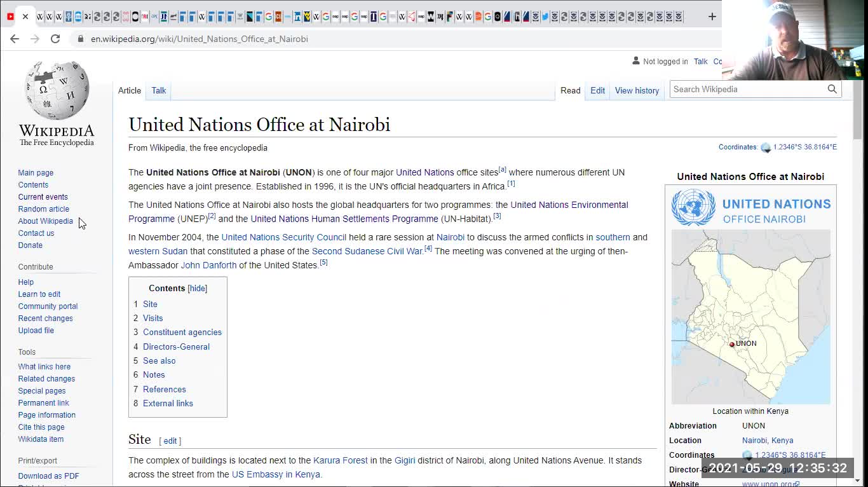Open Current events in sidebar

(x=43, y=197)
